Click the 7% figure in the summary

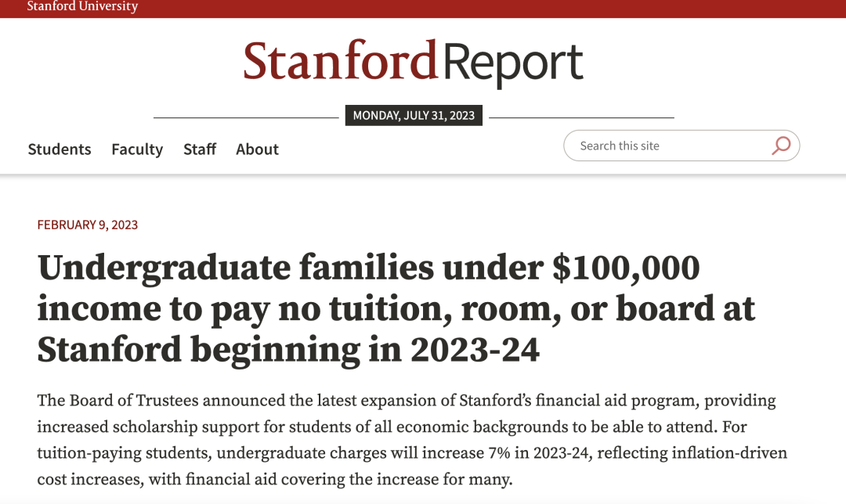(x=499, y=453)
